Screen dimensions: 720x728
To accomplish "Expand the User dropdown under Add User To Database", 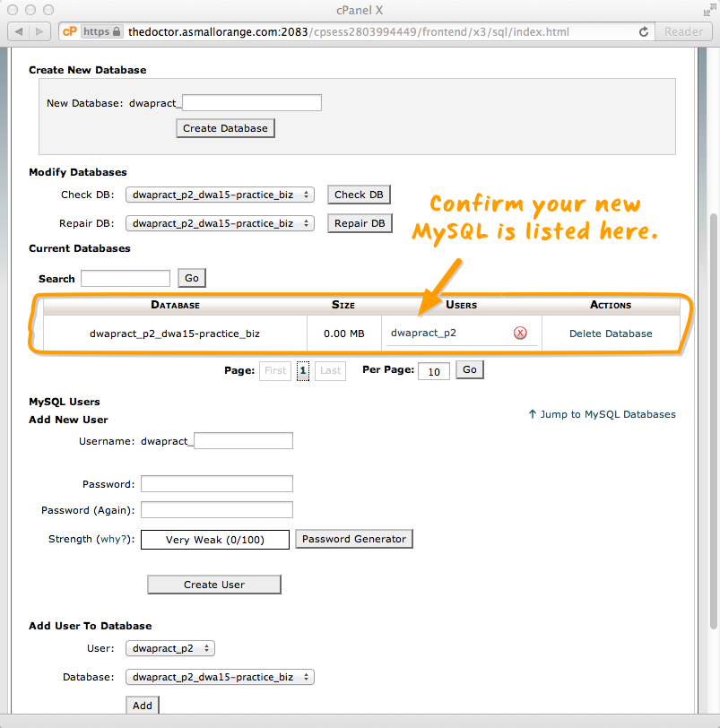I will click(170, 648).
